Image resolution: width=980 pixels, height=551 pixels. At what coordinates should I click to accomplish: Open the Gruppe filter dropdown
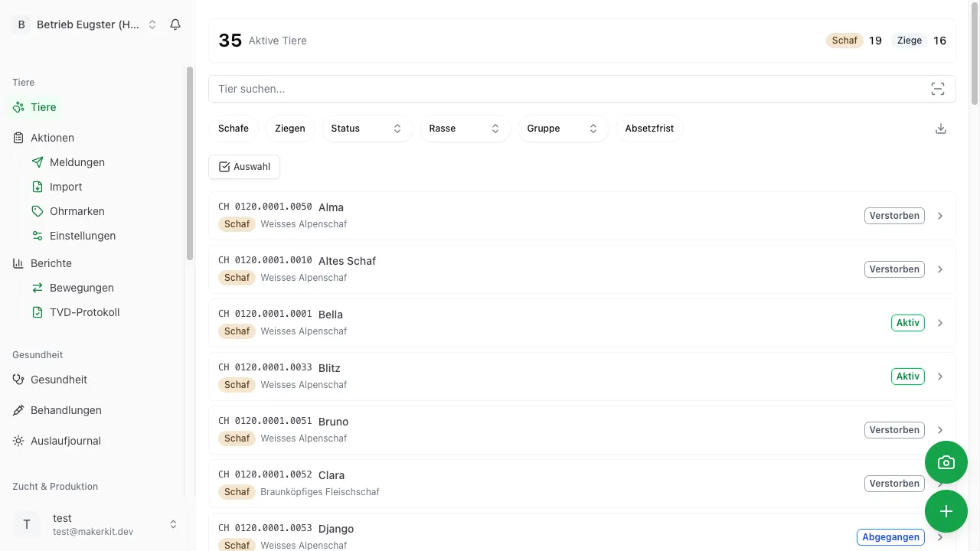tap(563, 129)
